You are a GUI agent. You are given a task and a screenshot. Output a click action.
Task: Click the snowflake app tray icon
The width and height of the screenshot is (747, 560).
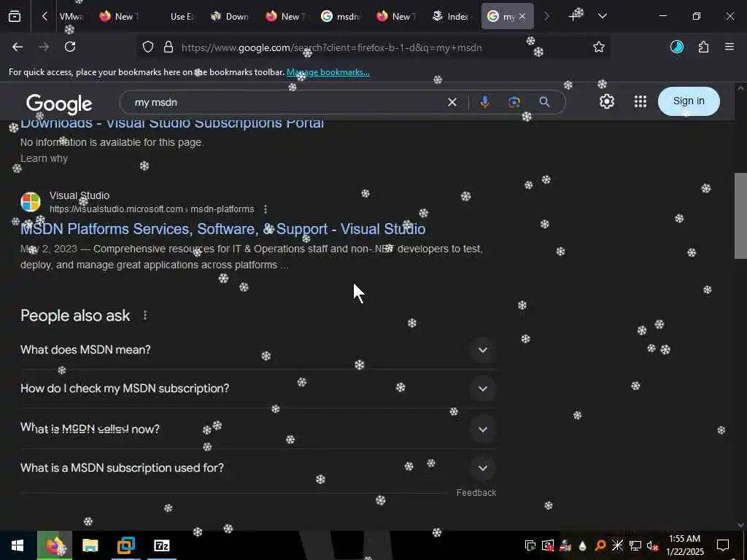(617, 545)
